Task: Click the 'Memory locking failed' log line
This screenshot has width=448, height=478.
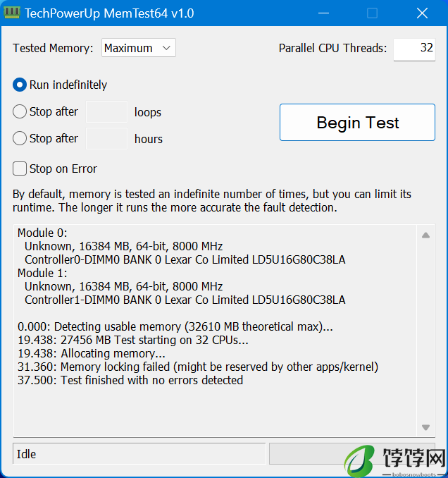Action: click(x=198, y=367)
